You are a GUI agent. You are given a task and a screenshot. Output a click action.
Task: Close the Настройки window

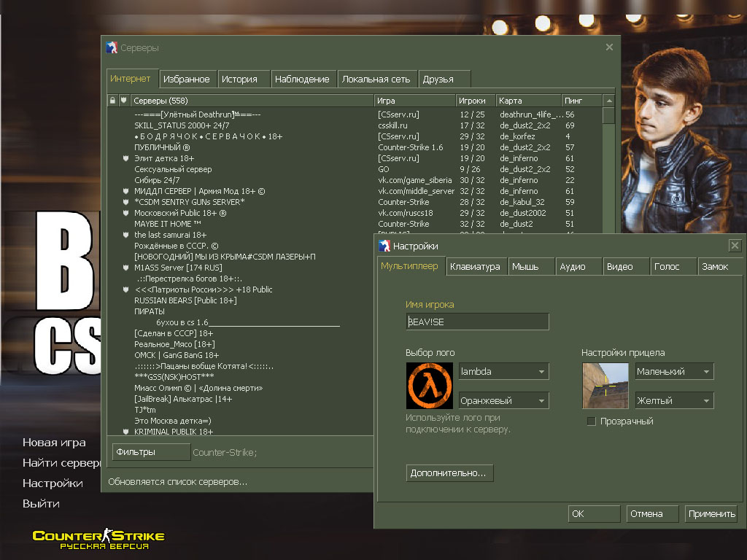[735, 246]
